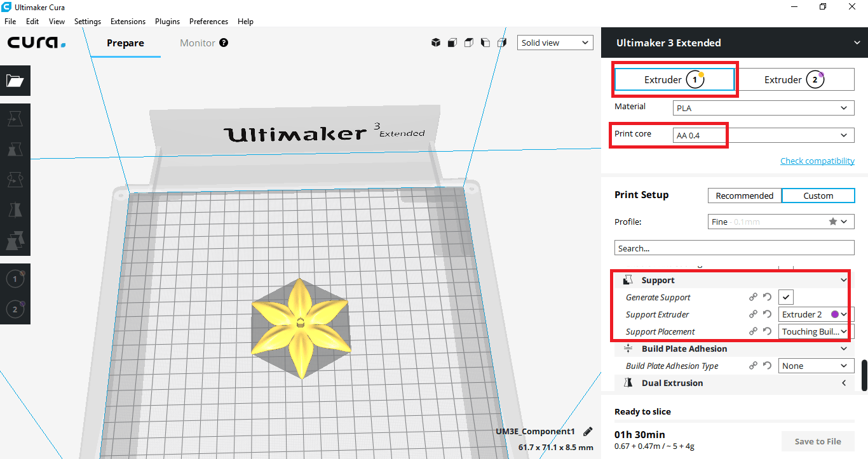Open the Extensions menu
Image resolution: width=868 pixels, height=459 pixels.
pyautogui.click(x=128, y=21)
